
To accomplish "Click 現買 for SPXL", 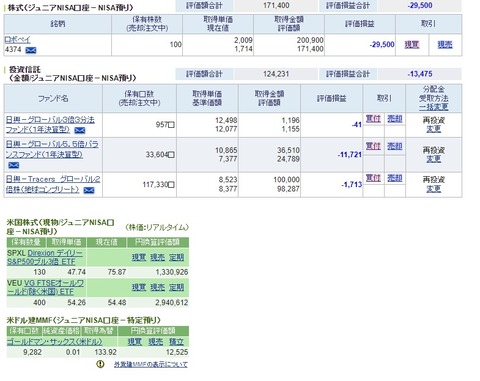I will point(139,257).
